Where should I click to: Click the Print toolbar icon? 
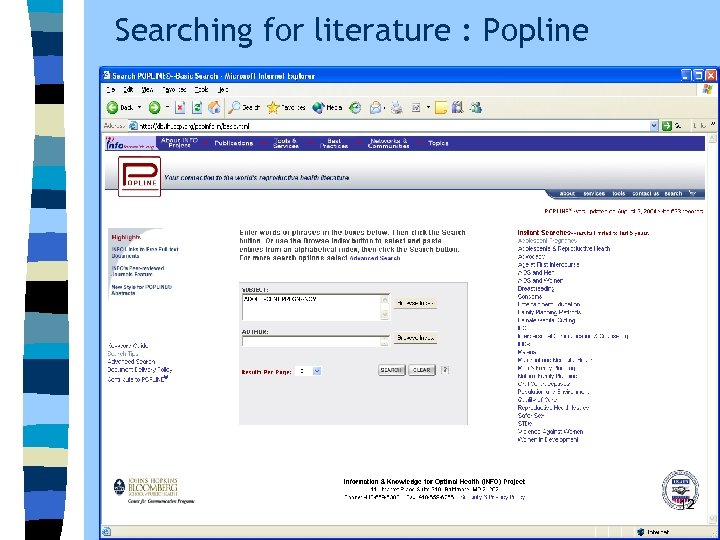pyautogui.click(x=397, y=107)
